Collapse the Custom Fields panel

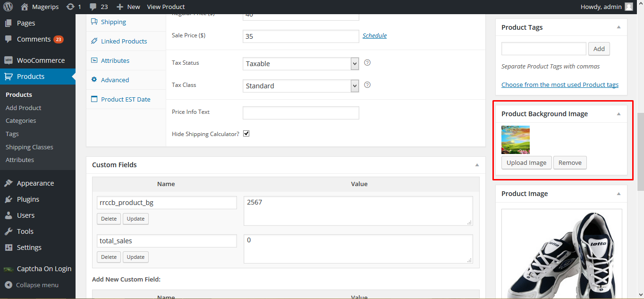(477, 165)
